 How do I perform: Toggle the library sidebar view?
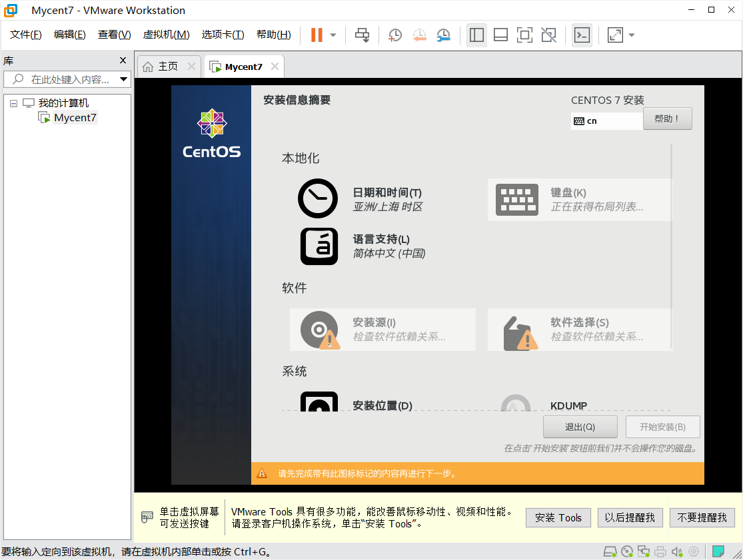point(476,35)
